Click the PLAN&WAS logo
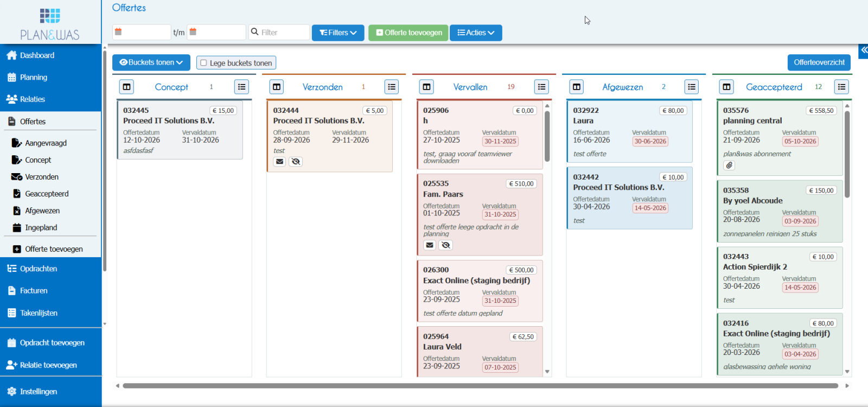868x407 pixels. click(x=50, y=24)
